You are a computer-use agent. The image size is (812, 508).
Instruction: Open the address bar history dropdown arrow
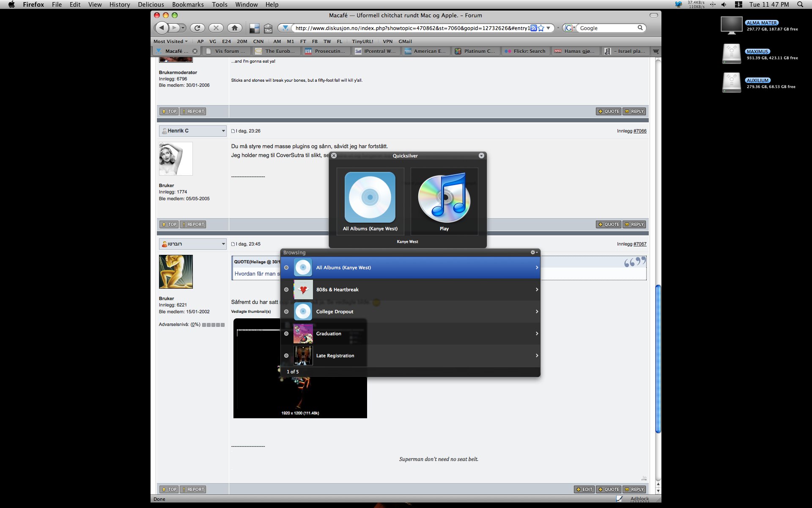tap(548, 28)
